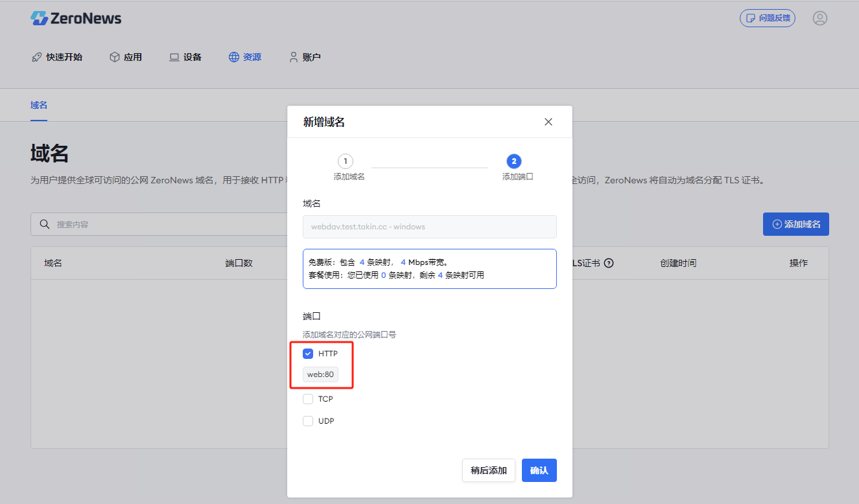The image size is (859, 504).
Task: Go to the 应用 menu item
Action: point(126,57)
